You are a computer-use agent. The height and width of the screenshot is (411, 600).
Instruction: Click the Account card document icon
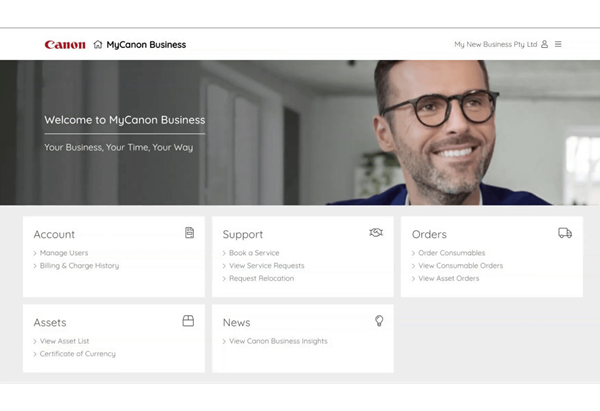tap(189, 233)
